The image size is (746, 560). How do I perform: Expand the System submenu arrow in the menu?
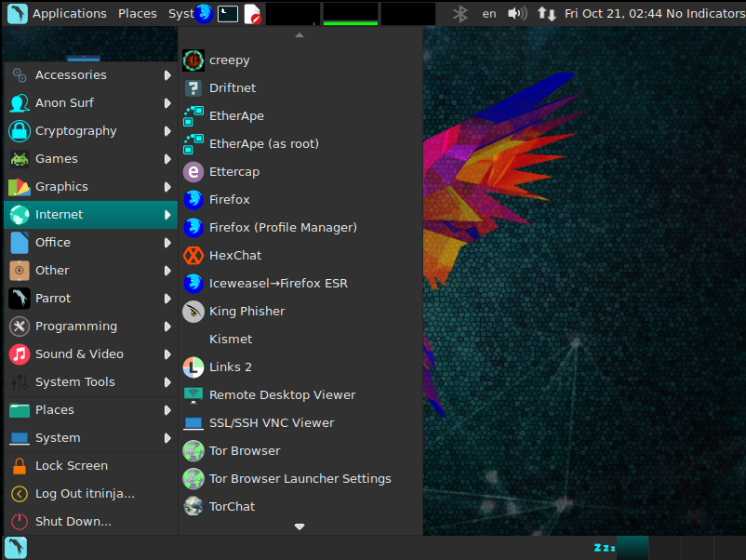click(167, 438)
